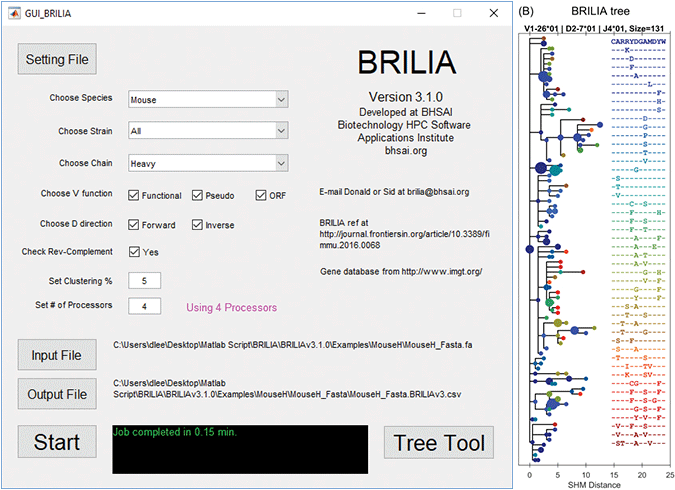Click the BRILIA tree plot title
This screenshot has height=490, width=675.
pos(600,11)
